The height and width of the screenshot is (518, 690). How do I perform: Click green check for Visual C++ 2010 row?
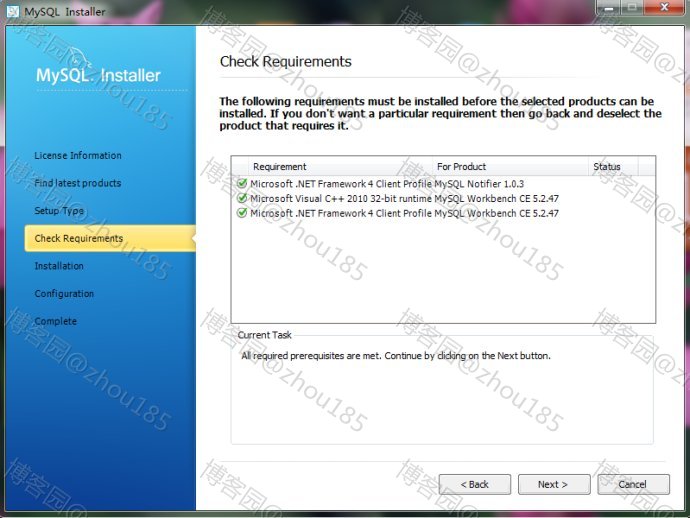coord(242,198)
